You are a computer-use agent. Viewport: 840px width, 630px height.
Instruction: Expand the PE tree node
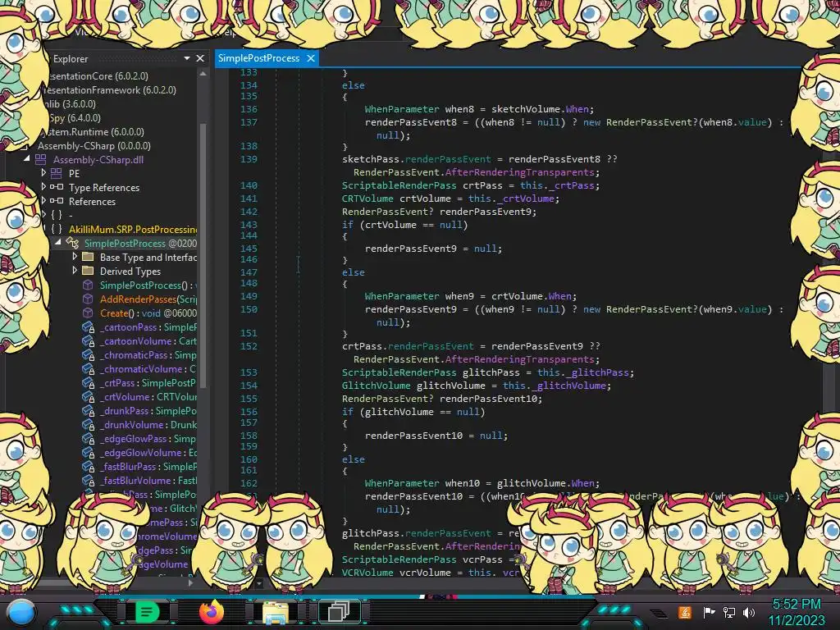[x=43, y=173]
